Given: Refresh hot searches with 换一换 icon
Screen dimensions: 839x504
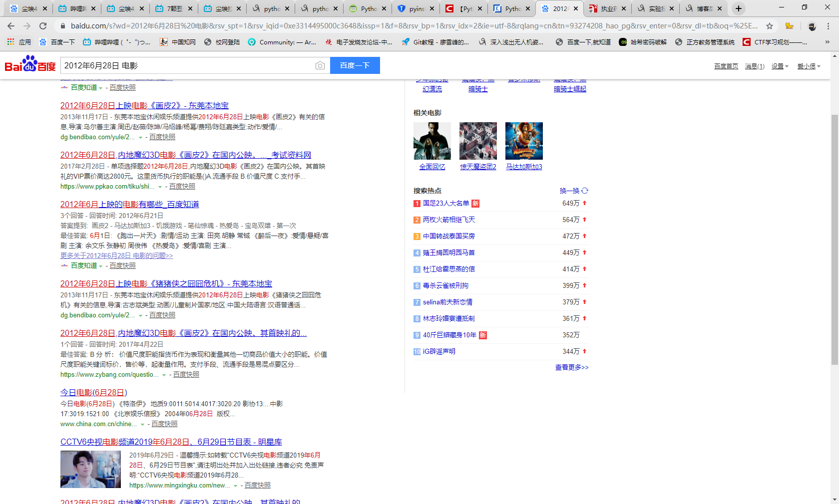Looking at the screenshot, I should tap(585, 191).
